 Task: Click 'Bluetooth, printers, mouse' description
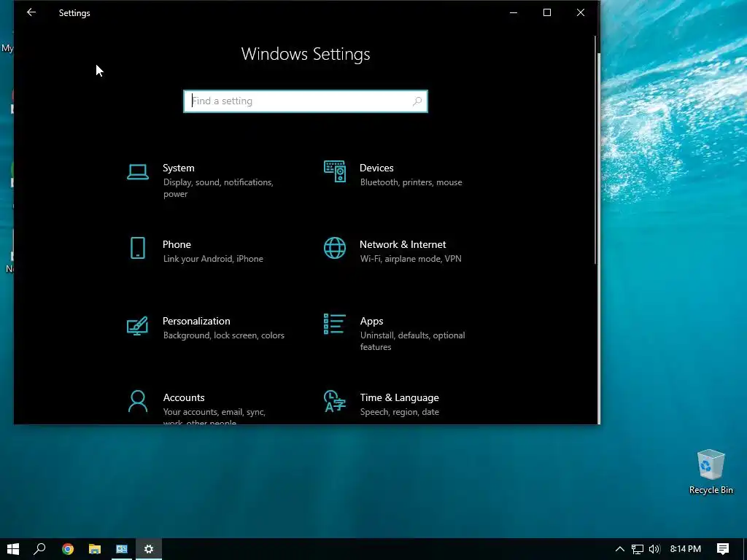pyautogui.click(x=411, y=182)
